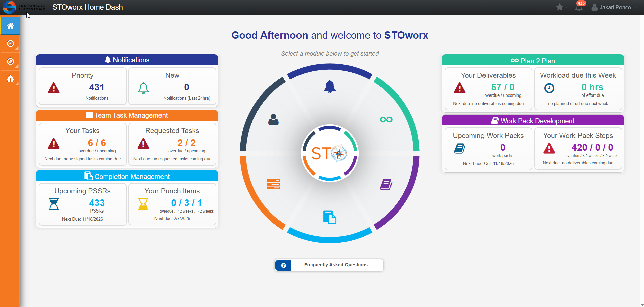Viewport: 644px width, 307px height.
Task: Click the Priority notifications warning icon
Action: coord(54,88)
